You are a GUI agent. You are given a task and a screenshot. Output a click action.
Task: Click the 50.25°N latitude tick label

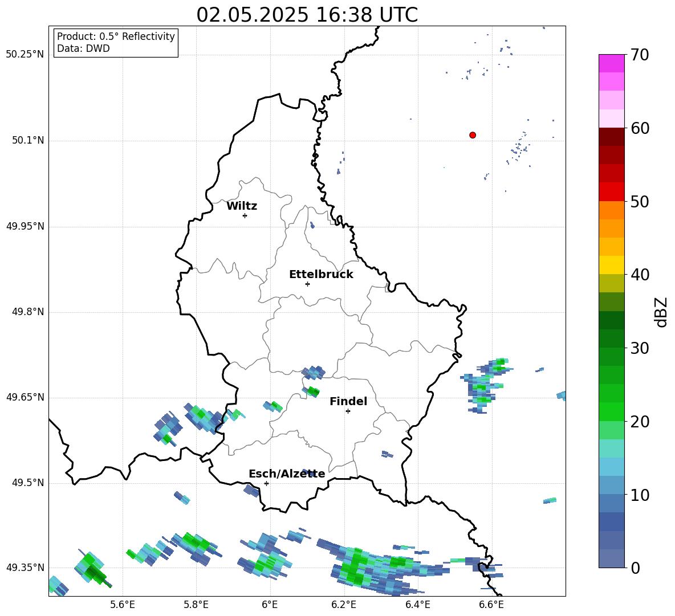pos(25,55)
